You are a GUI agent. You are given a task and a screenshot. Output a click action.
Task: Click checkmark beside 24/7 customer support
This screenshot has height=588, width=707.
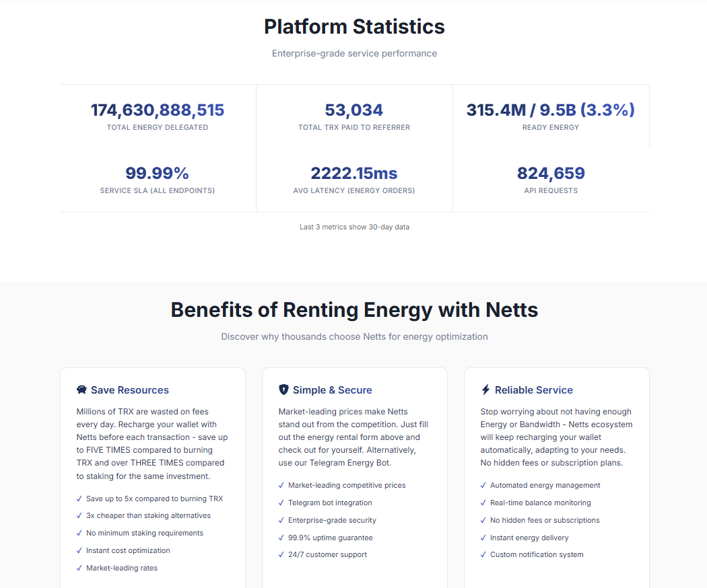pyautogui.click(x=281, y=555)
